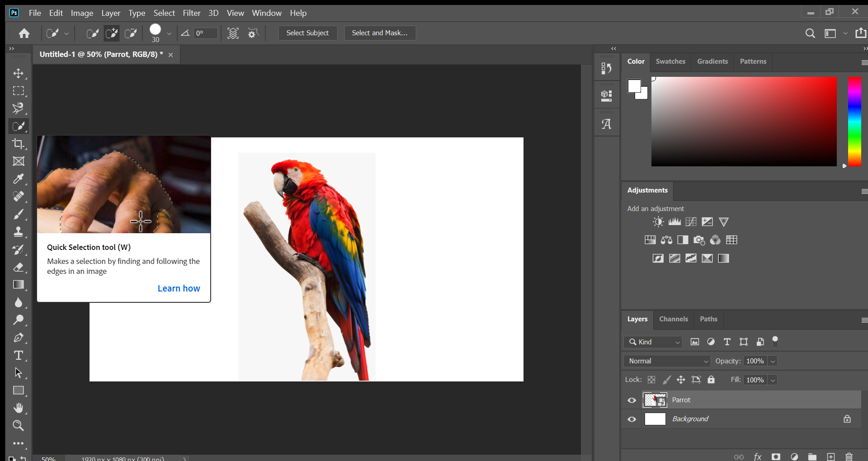The image size is (868, 461).
Task: Select the Zoom tool
Action: pos(19,425)
